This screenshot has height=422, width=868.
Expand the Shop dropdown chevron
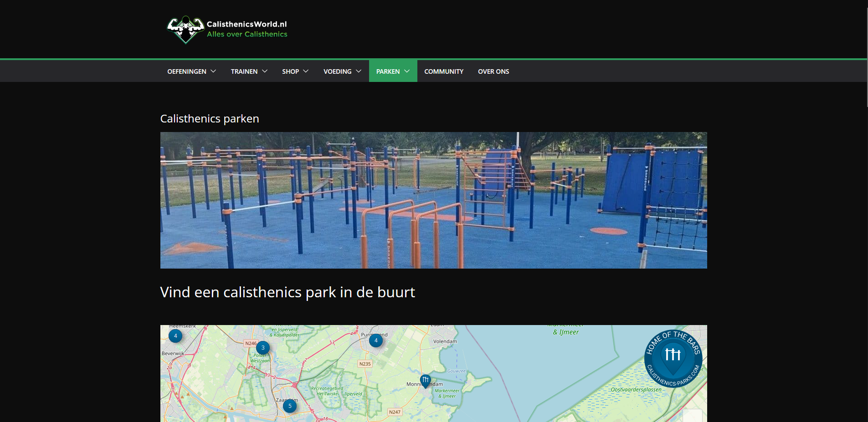(306, 71)
